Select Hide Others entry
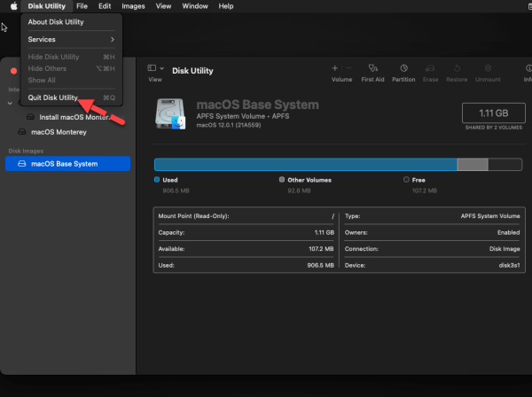This screenshot has width=532, height=397. 71,68
